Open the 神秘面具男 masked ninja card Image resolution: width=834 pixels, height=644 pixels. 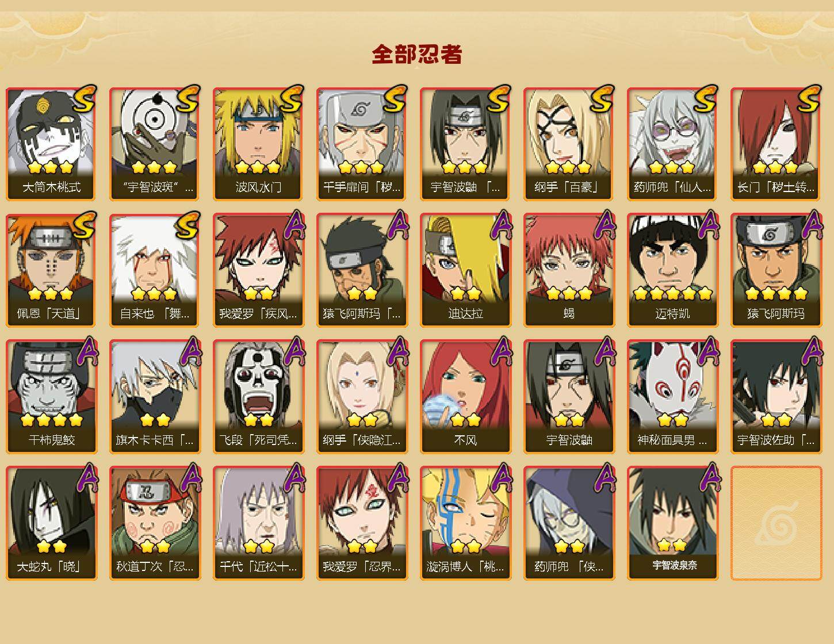point(673,397)
